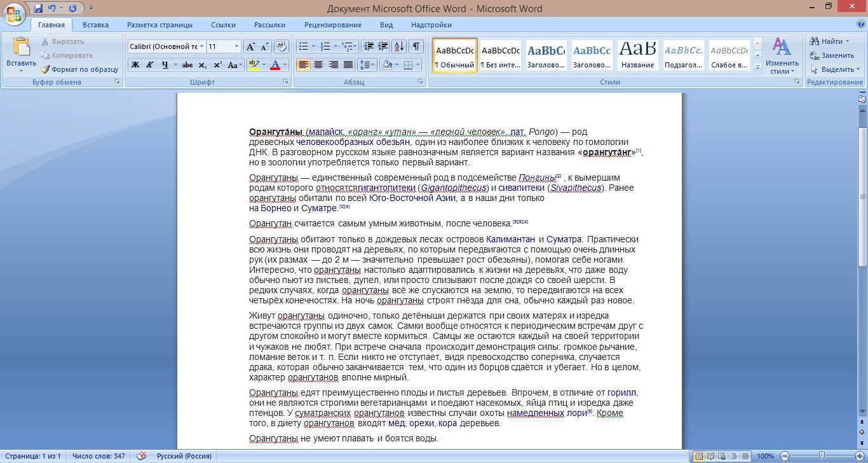868x463 pixels.
Task: Toggle italic formatting (К)
Action: 150,65
